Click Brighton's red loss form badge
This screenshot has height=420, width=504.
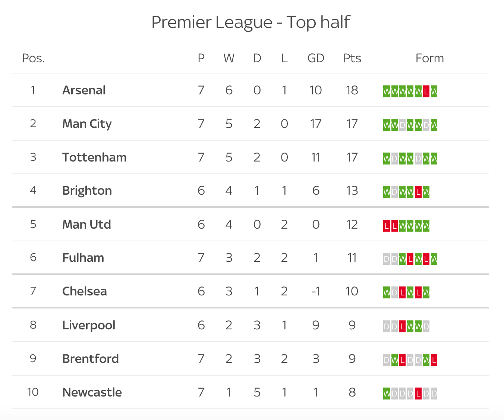click(418, 192)
